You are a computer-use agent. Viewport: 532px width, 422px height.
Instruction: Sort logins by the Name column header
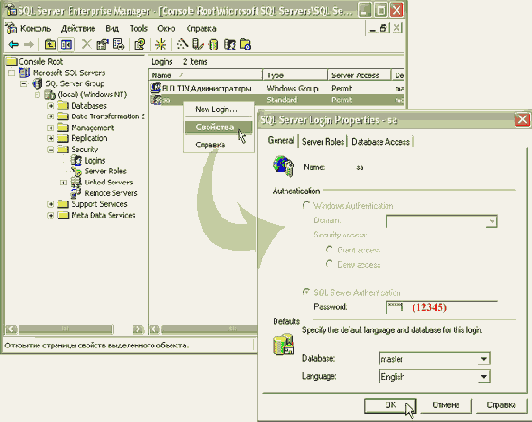pos(206,75)
